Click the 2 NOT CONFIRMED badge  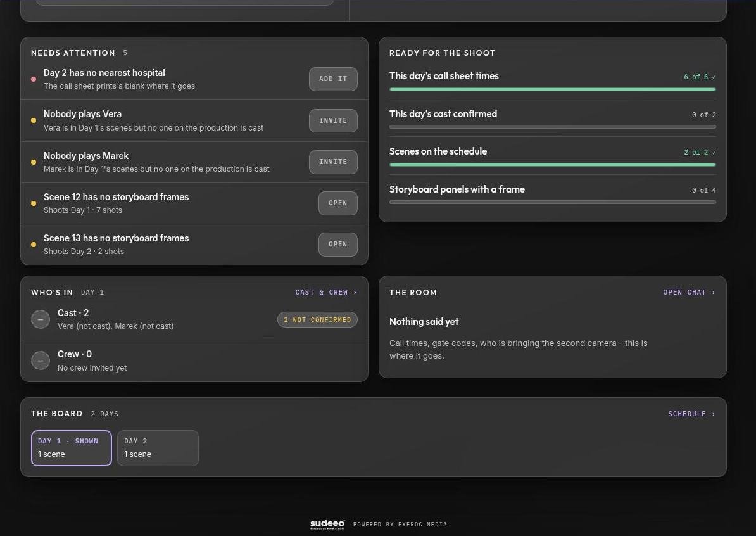317,320
